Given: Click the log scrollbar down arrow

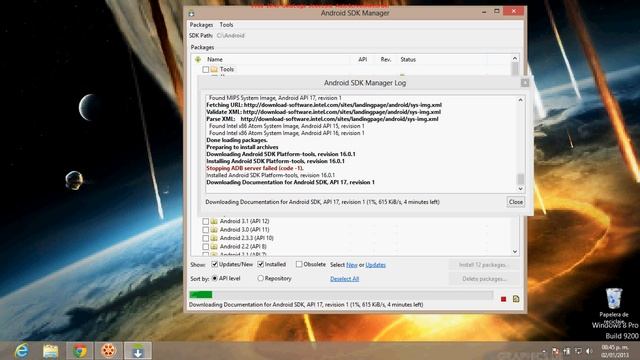Looking at the screenshot, I should pos(520,189).
